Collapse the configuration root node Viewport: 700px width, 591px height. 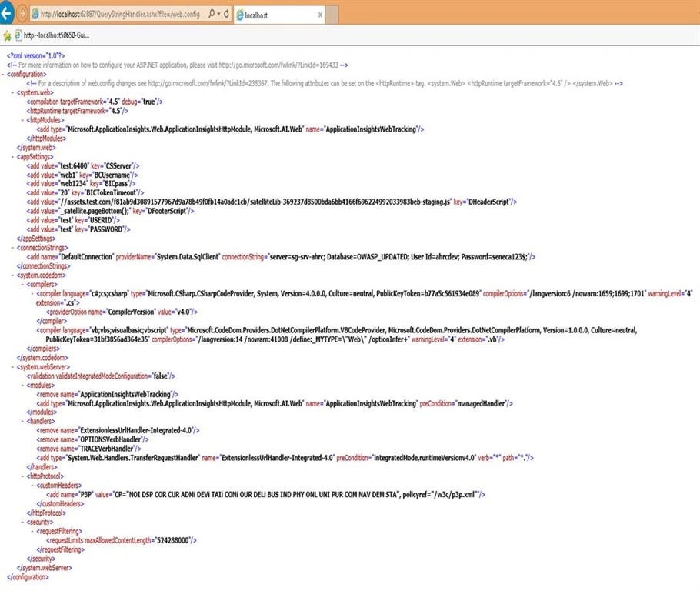[4, 74]
